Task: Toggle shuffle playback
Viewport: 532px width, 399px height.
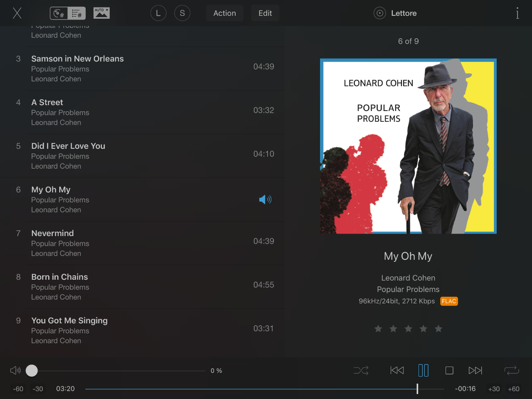Action: point(361,370)
